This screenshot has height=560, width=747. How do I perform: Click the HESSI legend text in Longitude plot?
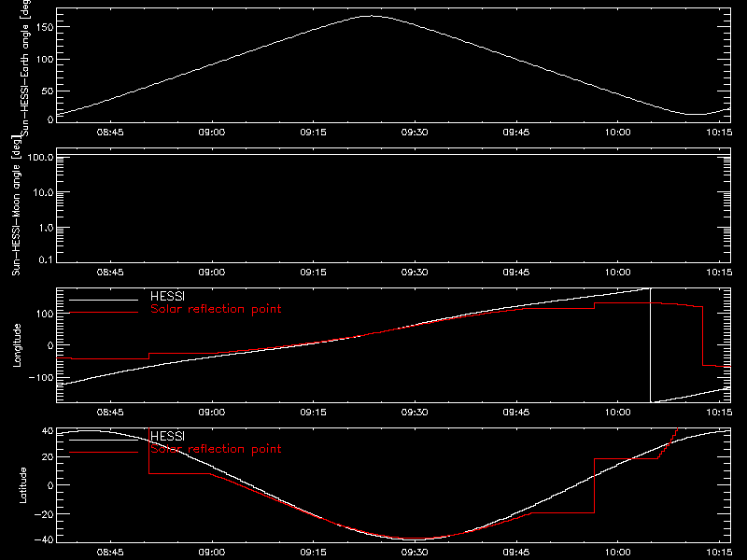click(167, 296)
